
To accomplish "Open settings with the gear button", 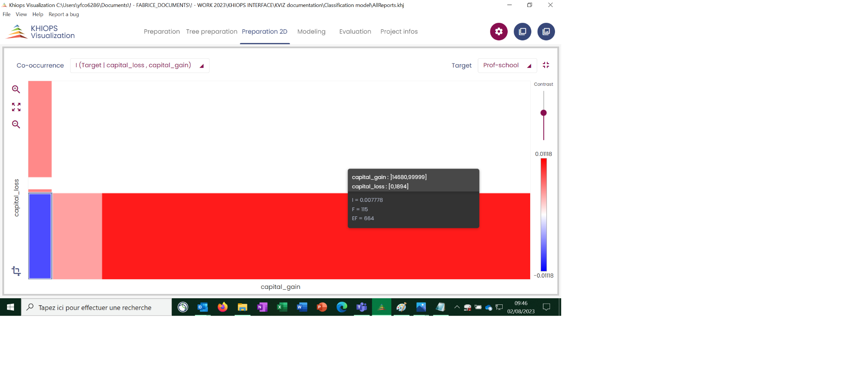I will pyautogui.click(x=499, y=31).
